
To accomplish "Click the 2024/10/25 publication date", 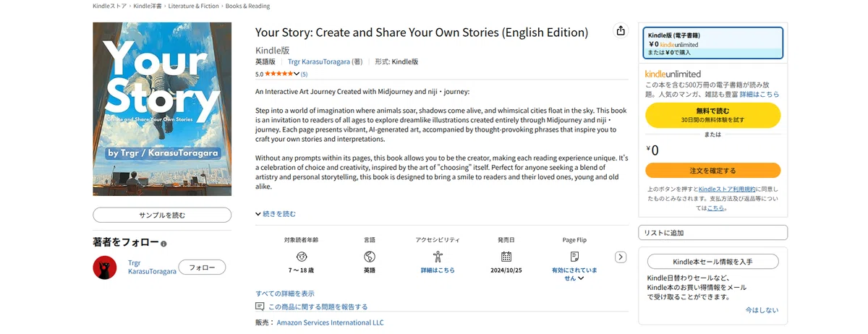I will 506,270.
